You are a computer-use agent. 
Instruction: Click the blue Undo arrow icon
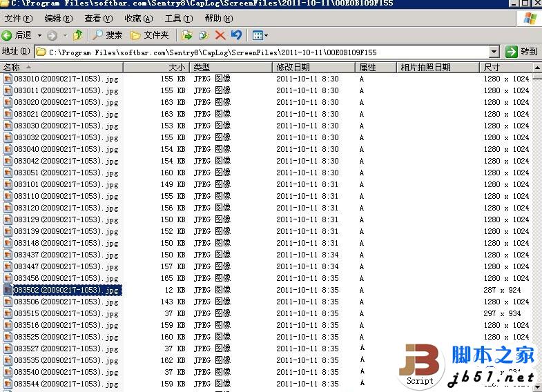tap(236, 35)
